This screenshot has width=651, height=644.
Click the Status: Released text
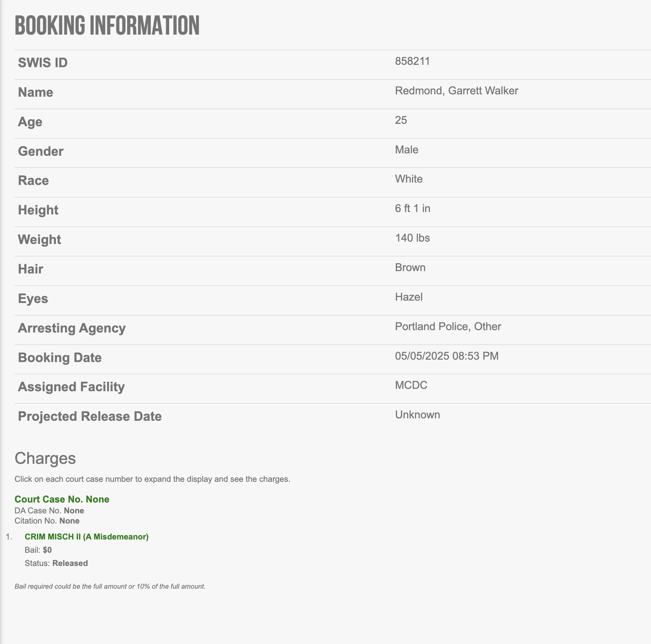coord(56,563)
